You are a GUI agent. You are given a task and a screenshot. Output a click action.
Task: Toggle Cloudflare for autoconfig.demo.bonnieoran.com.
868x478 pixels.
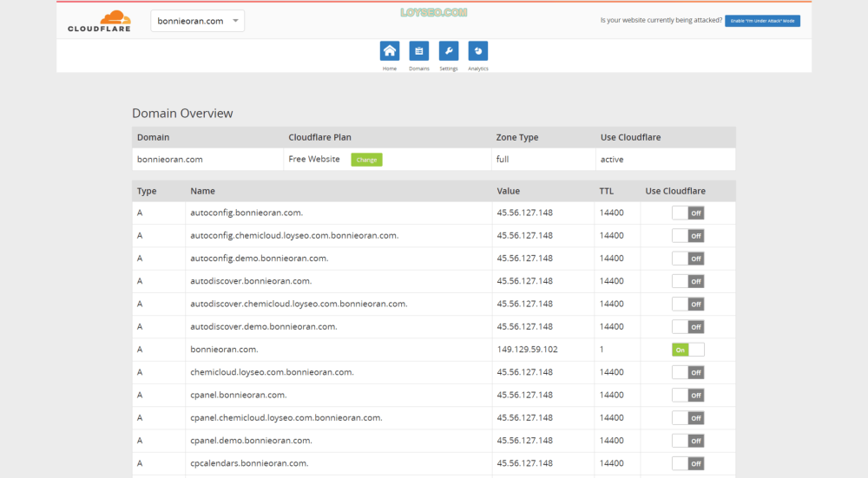point(688,259)
